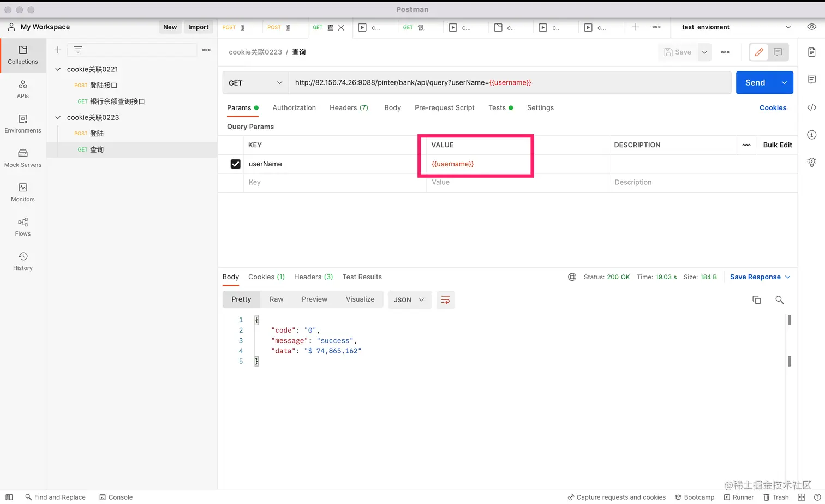This screenshot has height=504, width=825.
Task: Click the request URL field
Action: point(510,83)
